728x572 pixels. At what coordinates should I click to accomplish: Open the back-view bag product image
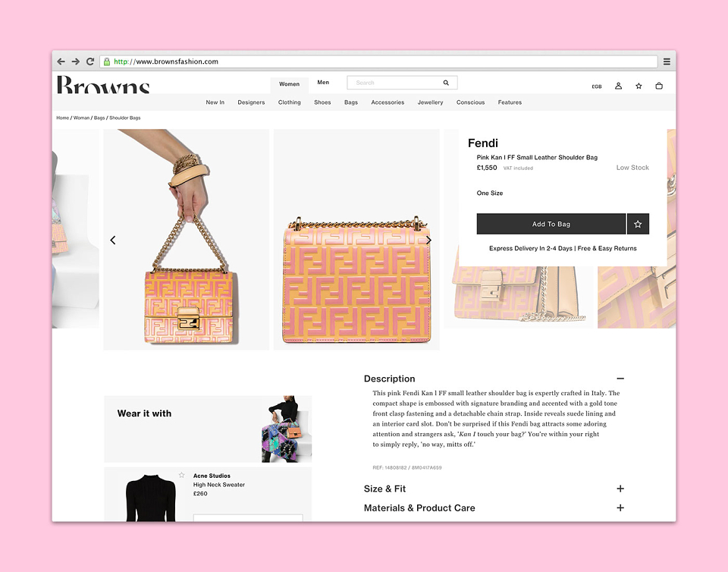point(356,240)
